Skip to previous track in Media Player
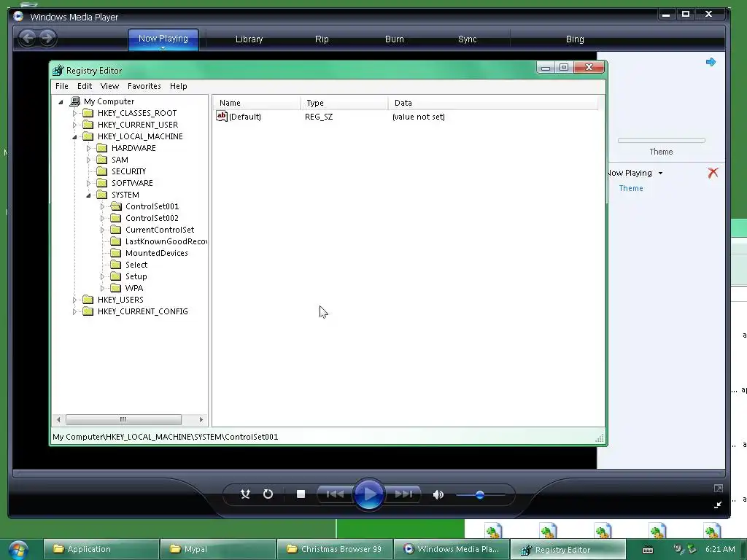747x560 pixels. [x=335, y=494]
